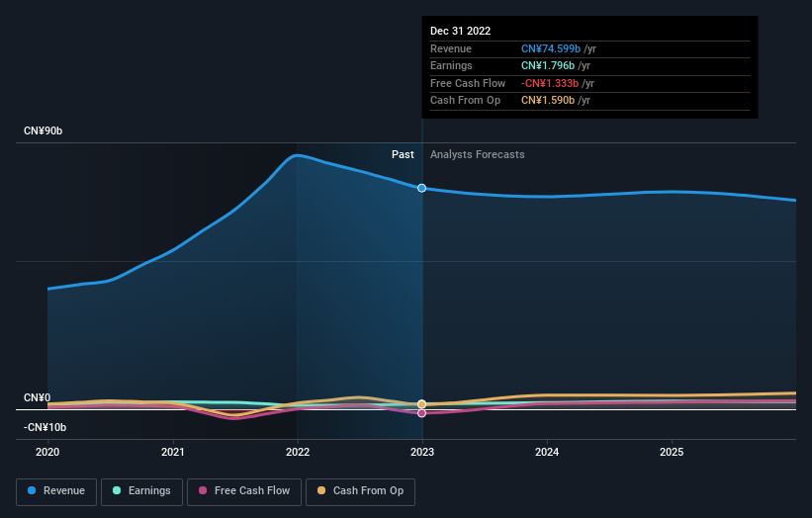Click the Cash From Op marker at 2023
Image resolution: width=812 pixels, height=518 pixels.
422,403
